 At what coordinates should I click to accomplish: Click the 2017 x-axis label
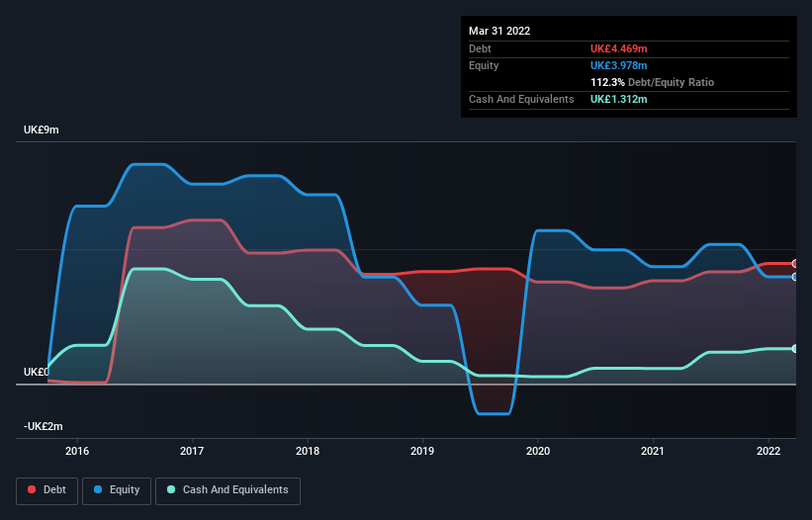[192, 451]
